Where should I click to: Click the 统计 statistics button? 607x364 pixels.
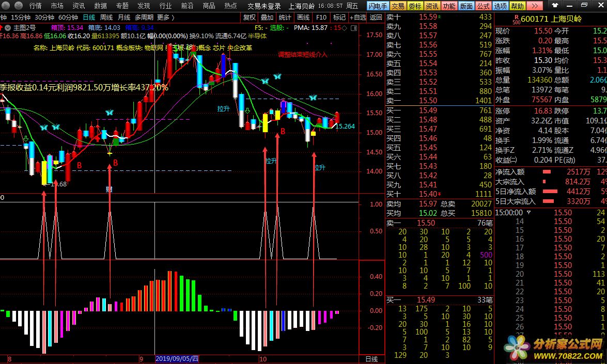tap(285, 18)
